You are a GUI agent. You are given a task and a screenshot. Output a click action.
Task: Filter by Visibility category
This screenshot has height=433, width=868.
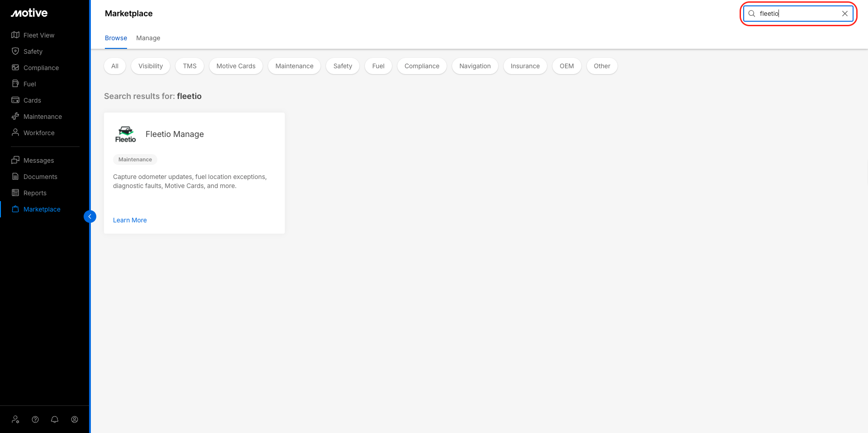click(x=151, y=66)
